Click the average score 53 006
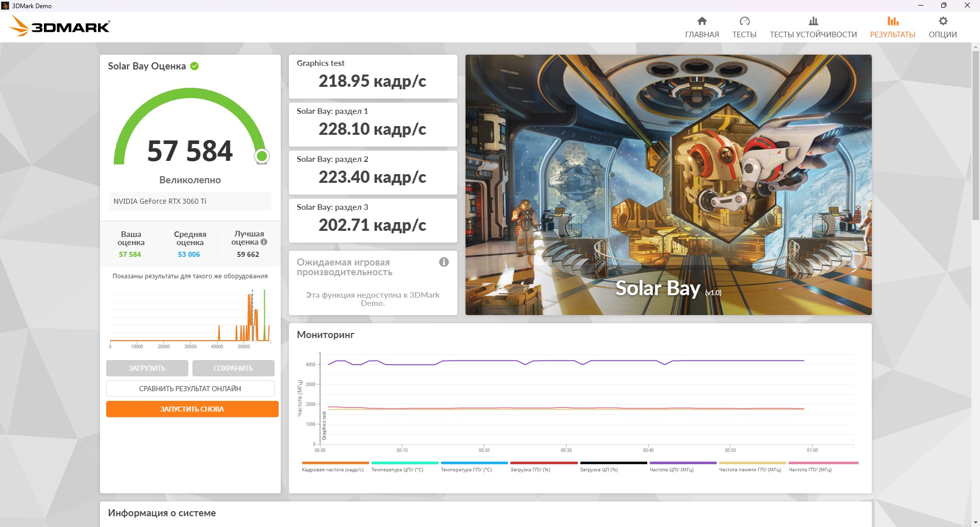Image resolution: width=980 pixels, height=527 pixels. click(x=189, y=254)
